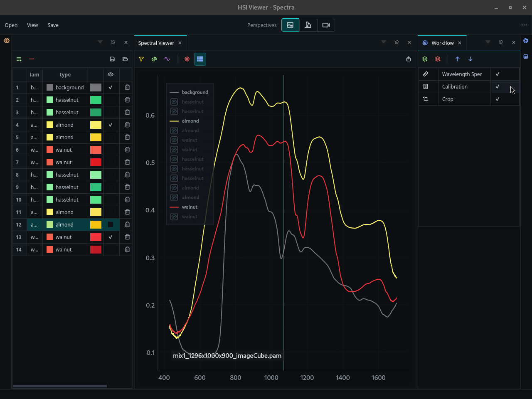Click the export icon in the Spectral Viewer toolbar

pyautogui.click(x=409, y=59)
